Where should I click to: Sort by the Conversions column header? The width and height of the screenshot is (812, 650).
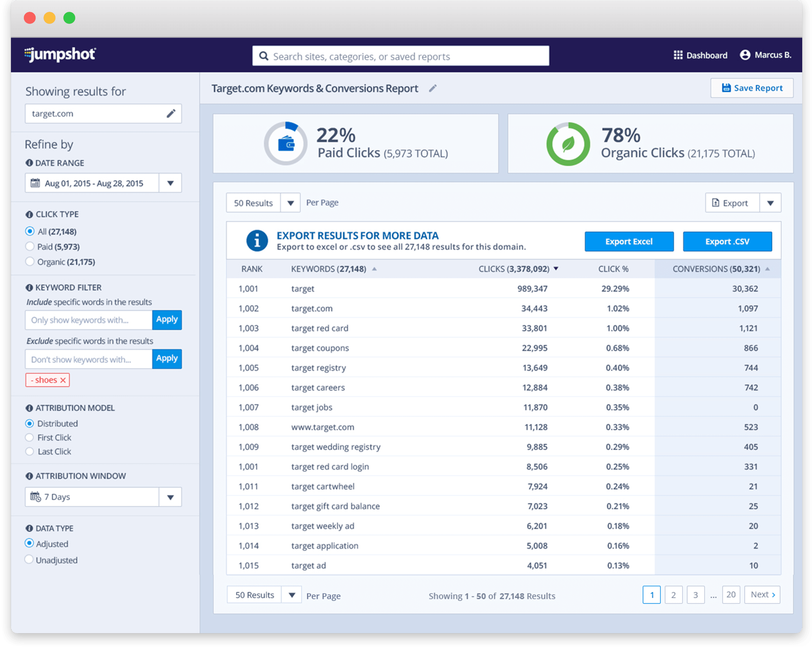[716, 269]
